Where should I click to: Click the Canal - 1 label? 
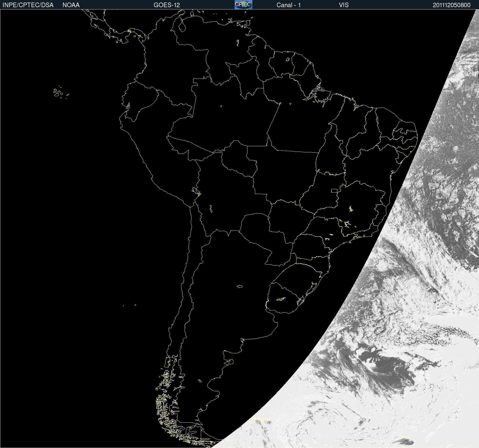289,5
